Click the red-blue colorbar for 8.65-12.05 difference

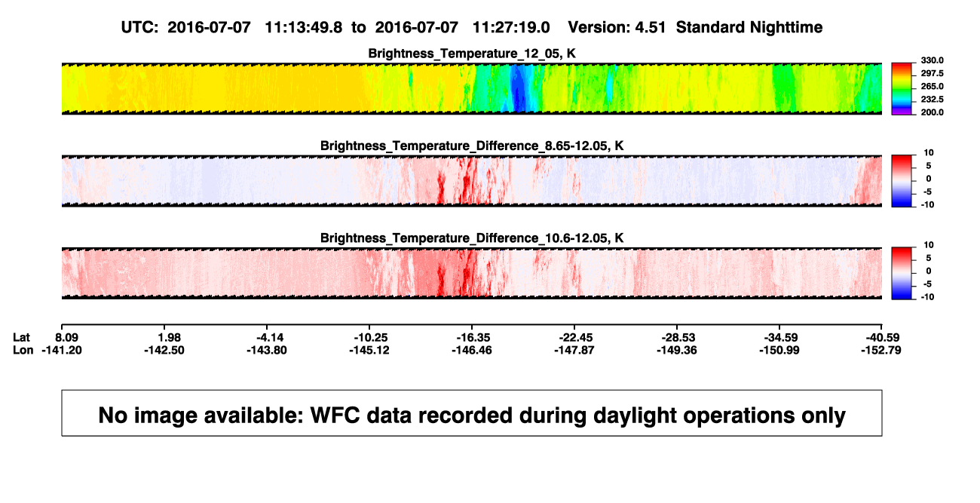coord(900,181)
